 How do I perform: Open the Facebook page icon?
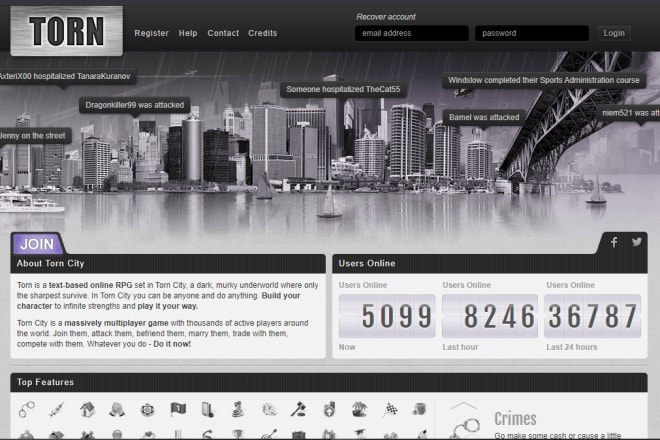[x=614, y=242]
